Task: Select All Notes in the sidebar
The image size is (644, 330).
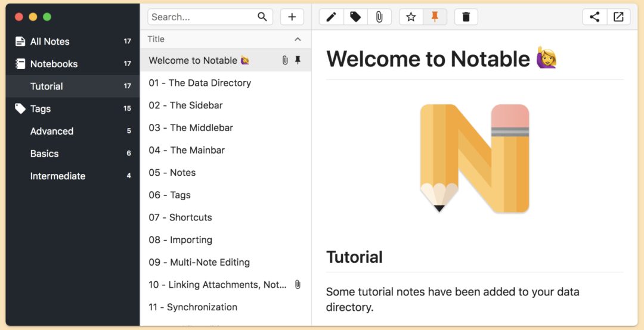Action: pyautogui.click(x=49, y=42)
